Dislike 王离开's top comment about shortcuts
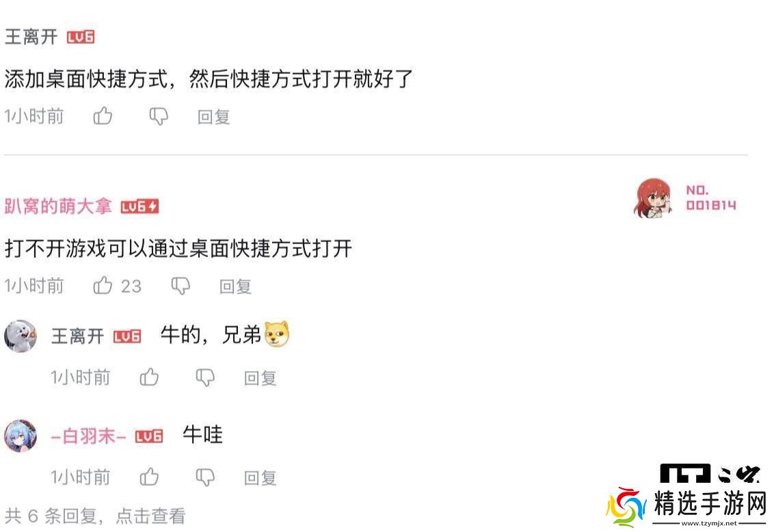 159,116
